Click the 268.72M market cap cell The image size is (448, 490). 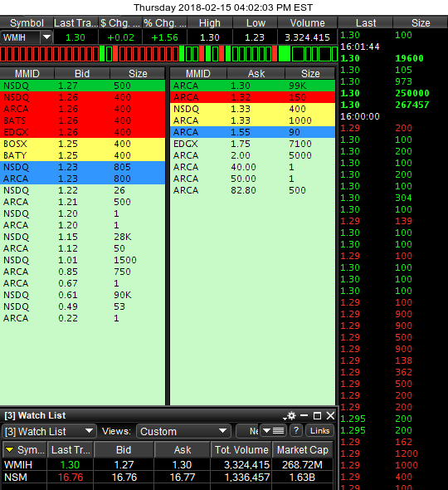(x=302, y=465)
